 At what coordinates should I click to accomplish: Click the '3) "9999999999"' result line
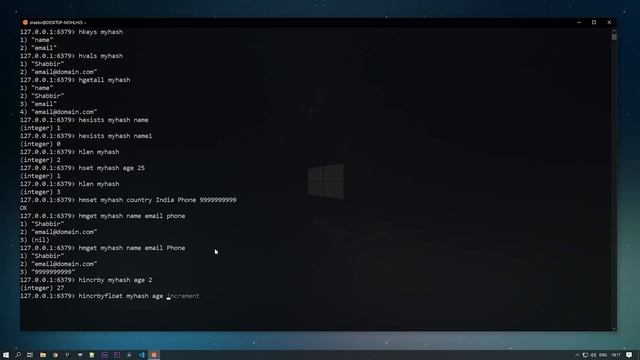pyautogui.click(x=47, y=272)
